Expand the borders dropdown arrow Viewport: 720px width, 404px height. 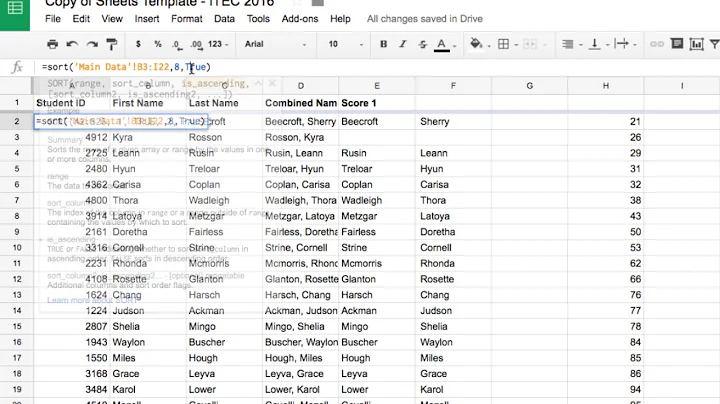516,45
